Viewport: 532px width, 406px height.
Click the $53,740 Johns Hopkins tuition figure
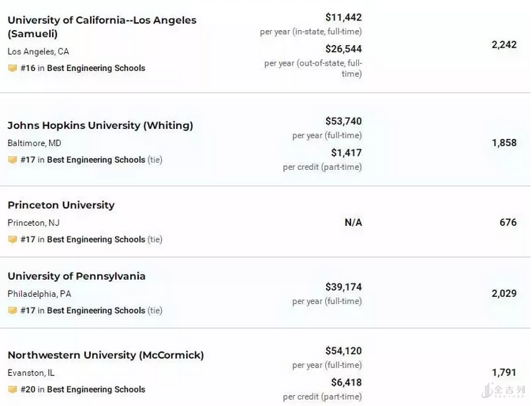point(343,122)
